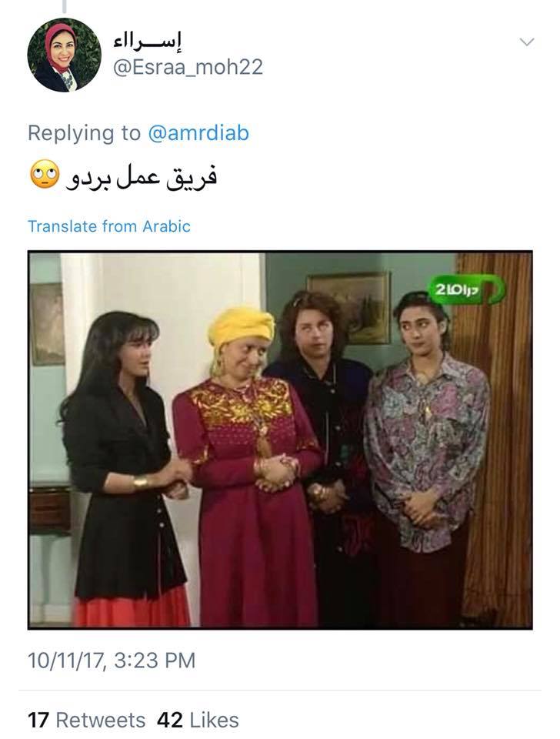Expand the tweet options chevron

pyautogui.click(x=527, y=42)
